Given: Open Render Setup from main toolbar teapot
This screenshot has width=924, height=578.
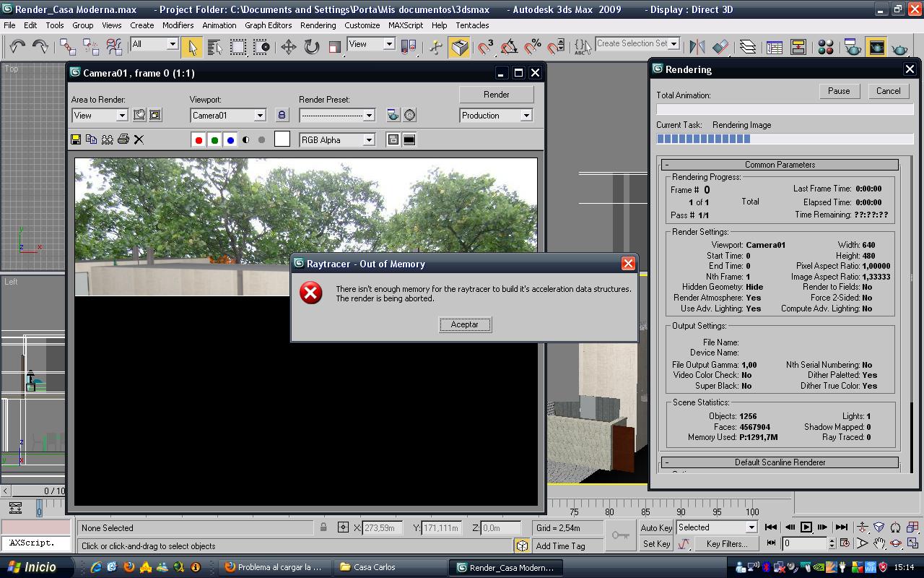Looking at the screenshot, I should [x=853, y=47].
